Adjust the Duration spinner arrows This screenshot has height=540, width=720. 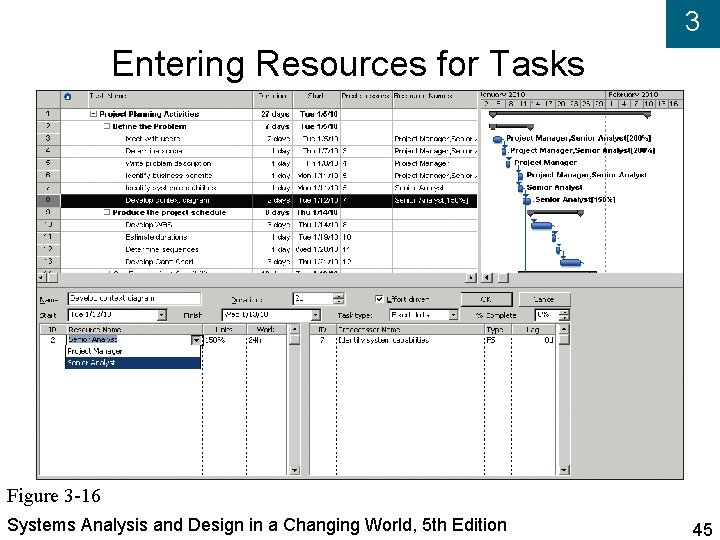click(338, 299)
